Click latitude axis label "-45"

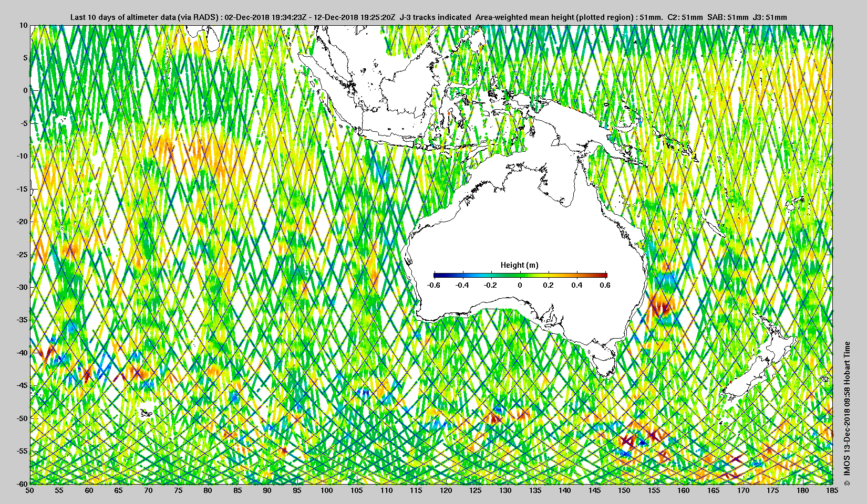pyautogui.click(x=22, y=385)
